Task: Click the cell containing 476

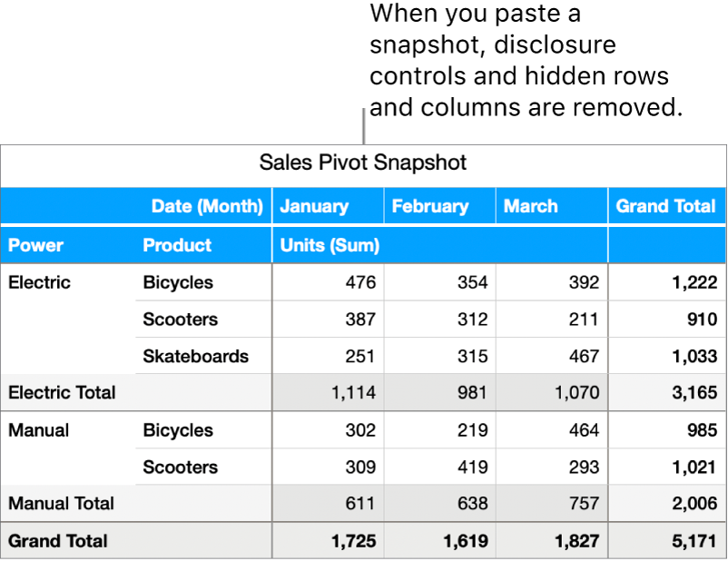Action: point(359,282)
